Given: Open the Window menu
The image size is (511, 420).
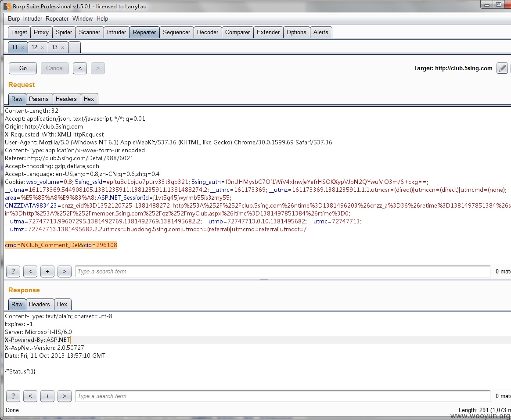Looking at the screenshot, I should [x=83, y=18].
